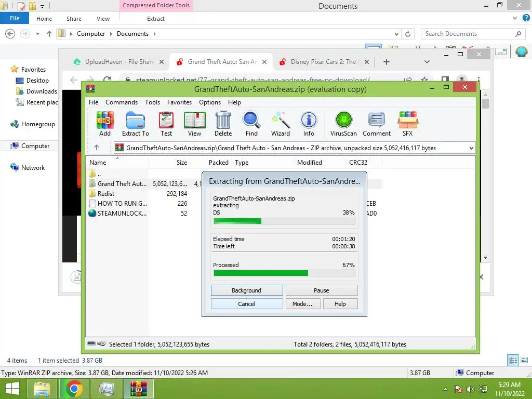This screenshot has width=532, height=399.
Task: Sort file list by Name column
Action: pos(117,163)
